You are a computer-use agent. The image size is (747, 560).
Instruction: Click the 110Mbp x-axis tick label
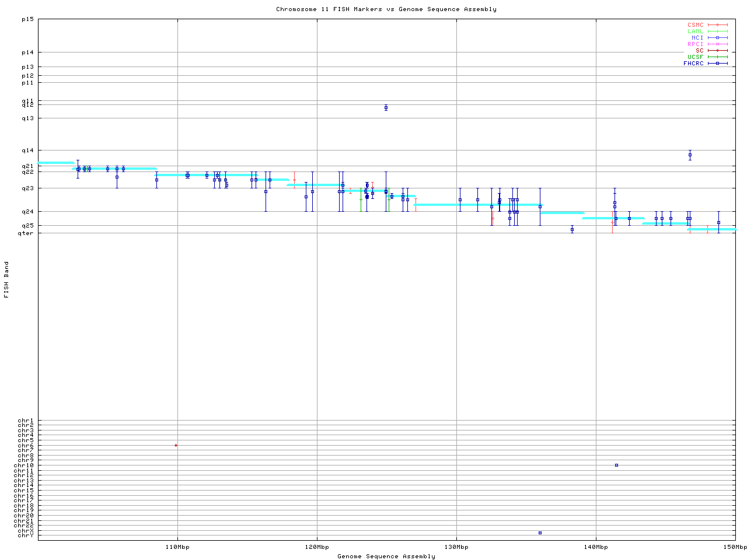(x=177, y=547)
